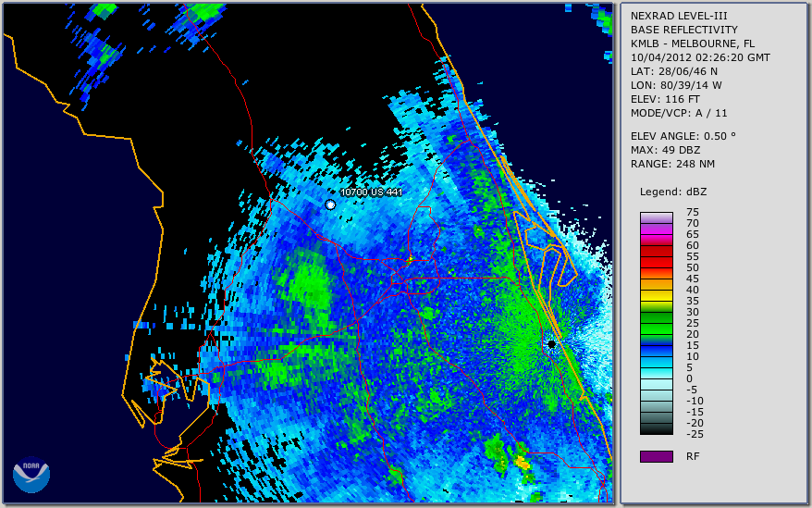This screenshot has height=508, width=812.
Task: Click the 'NEXRAD LEVEL-III' heading text
Action: pyautogui.click(x=679, y=16)
